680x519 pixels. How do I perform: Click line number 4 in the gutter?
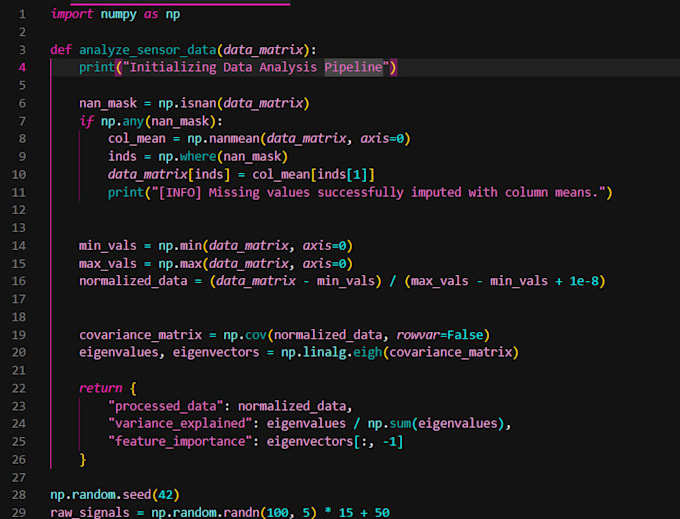22,68
